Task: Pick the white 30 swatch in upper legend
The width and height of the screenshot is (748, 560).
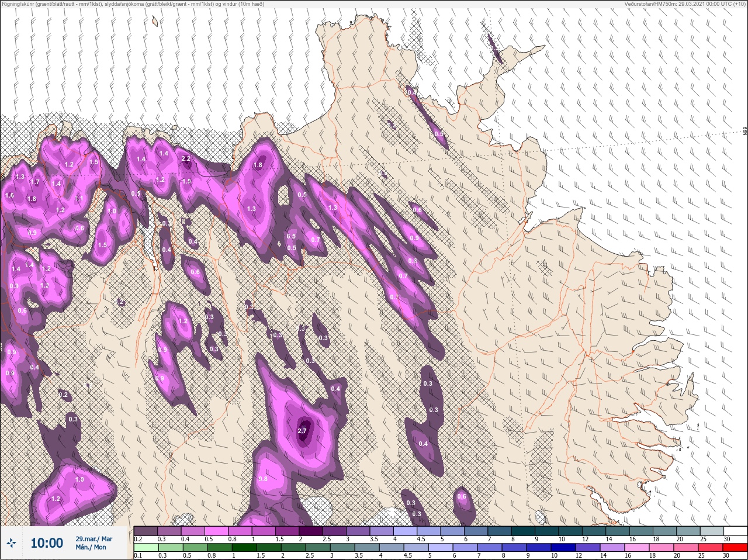Action: click(x=735, y=531)
